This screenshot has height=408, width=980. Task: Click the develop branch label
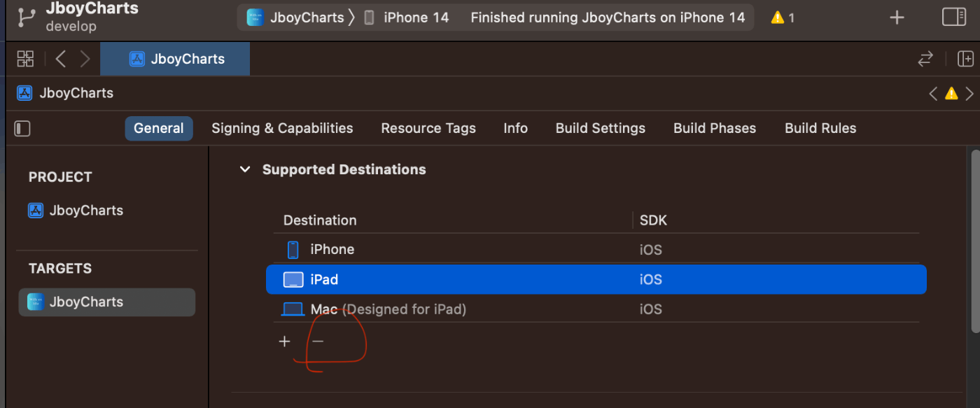[x=71, y=27]
